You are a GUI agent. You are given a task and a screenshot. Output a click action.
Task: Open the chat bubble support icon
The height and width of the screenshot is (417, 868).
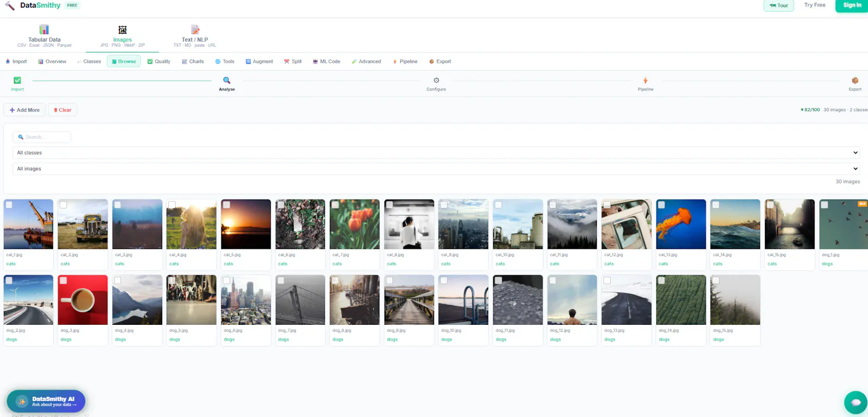[856, 402]
